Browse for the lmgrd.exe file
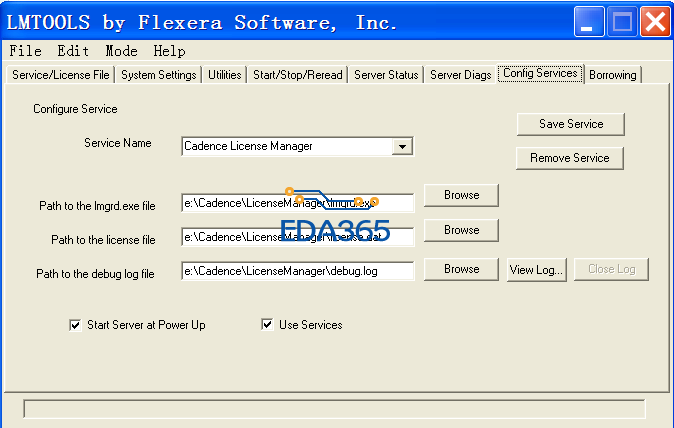This screenshot has width=674, height=428. click(x=461, y=195)
